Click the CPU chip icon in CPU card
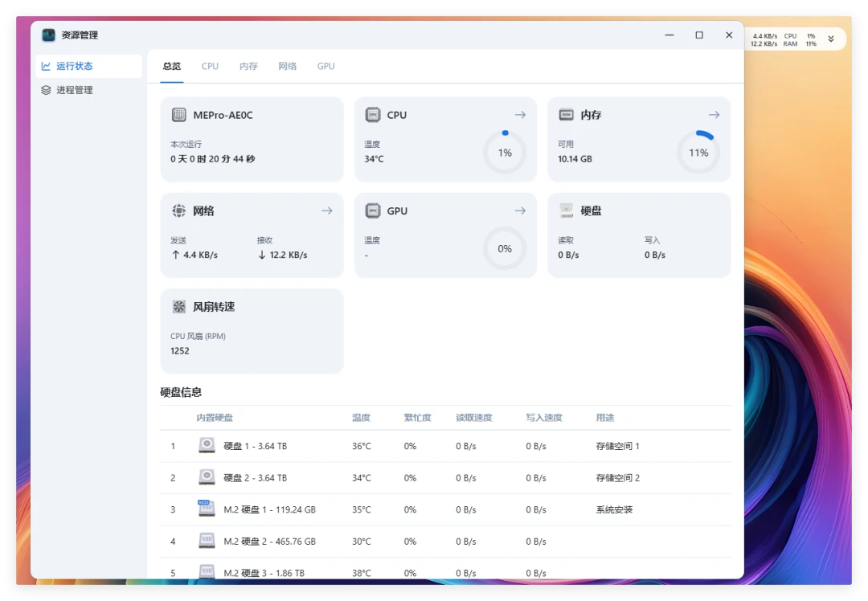 click(373, 115)
